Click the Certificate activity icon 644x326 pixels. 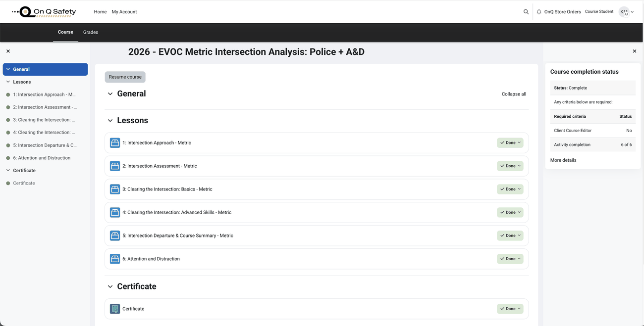[x=115, y=309]
